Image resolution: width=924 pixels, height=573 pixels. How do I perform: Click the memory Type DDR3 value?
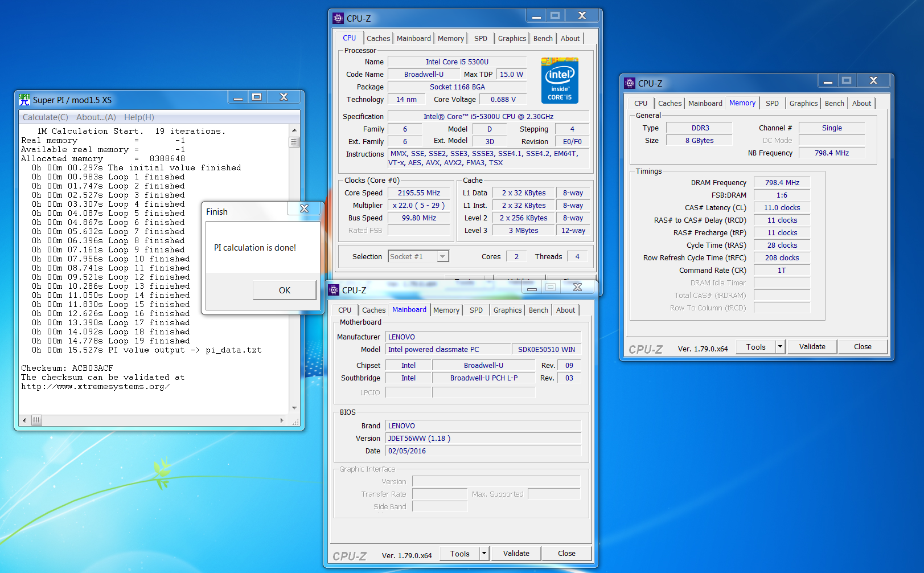click(x=700, y=128)
